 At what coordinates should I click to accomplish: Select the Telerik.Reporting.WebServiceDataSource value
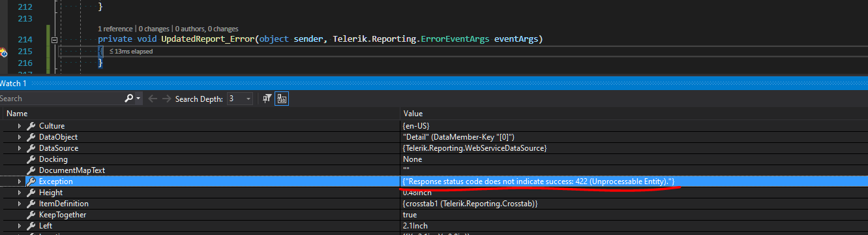475,148
